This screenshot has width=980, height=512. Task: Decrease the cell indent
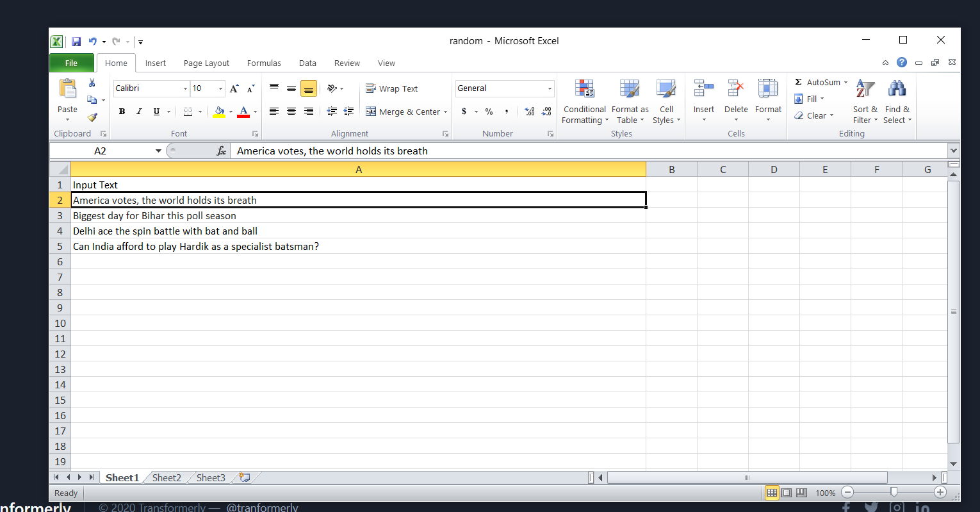click(332, 111)
